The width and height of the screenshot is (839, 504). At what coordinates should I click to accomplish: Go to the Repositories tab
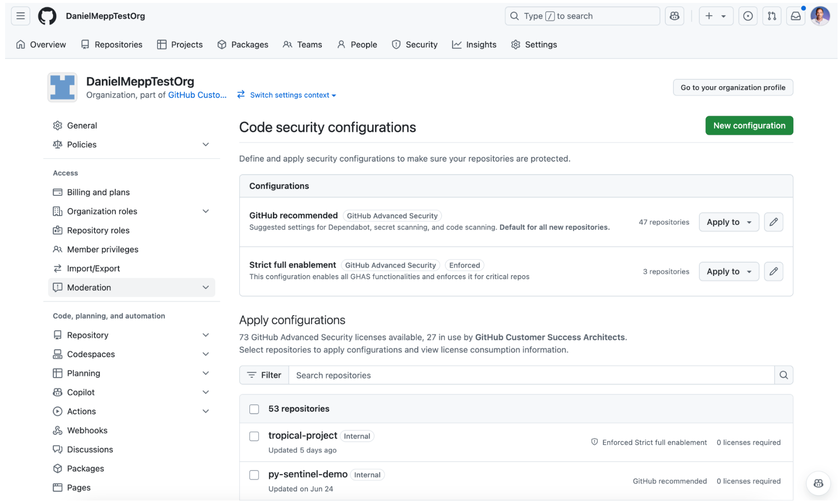coord(112,45)
